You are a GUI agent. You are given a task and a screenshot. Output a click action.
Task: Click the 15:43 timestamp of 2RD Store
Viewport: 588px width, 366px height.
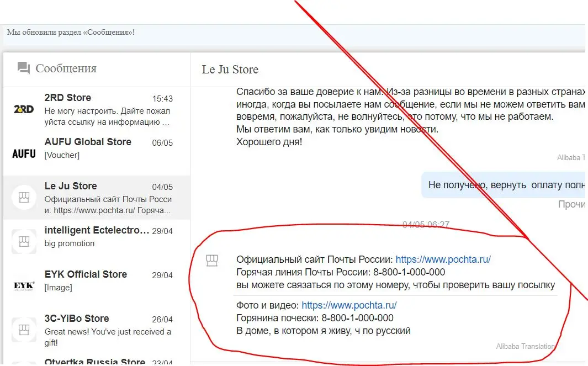(x=162, y=99)
